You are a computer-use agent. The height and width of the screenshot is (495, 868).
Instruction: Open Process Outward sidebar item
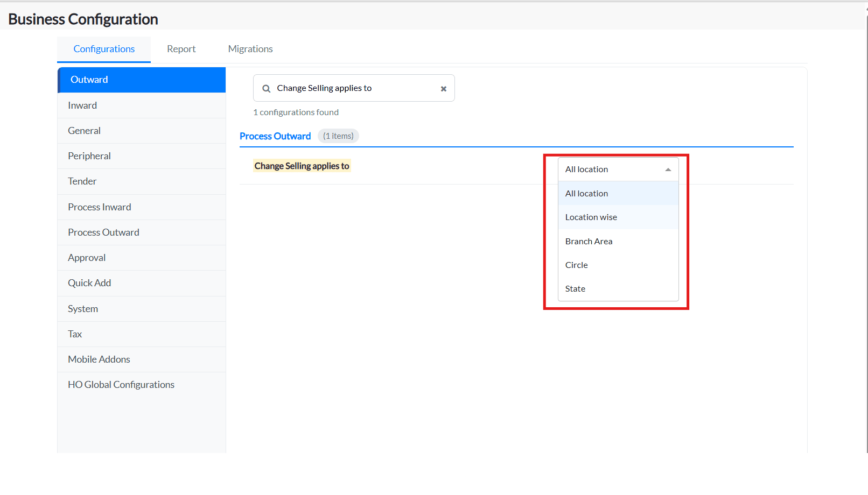[103, 232]
